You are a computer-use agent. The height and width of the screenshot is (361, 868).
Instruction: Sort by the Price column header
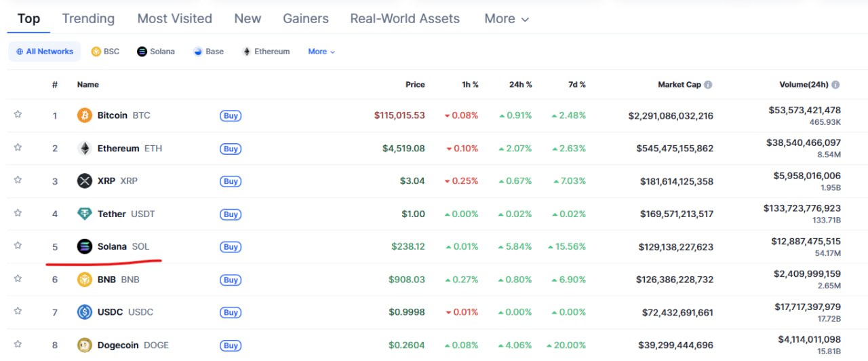click(415, 85)
